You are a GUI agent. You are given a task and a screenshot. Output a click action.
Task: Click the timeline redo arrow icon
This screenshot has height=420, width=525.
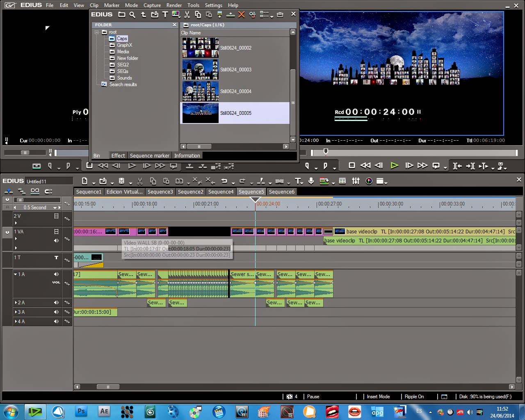[x=242, y=181]
